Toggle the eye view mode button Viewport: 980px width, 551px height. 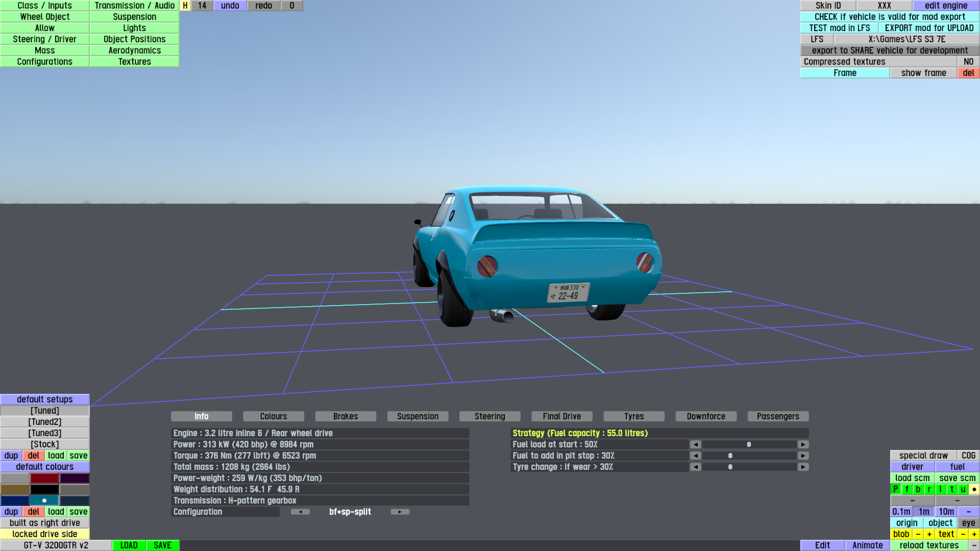click(968, 523)
